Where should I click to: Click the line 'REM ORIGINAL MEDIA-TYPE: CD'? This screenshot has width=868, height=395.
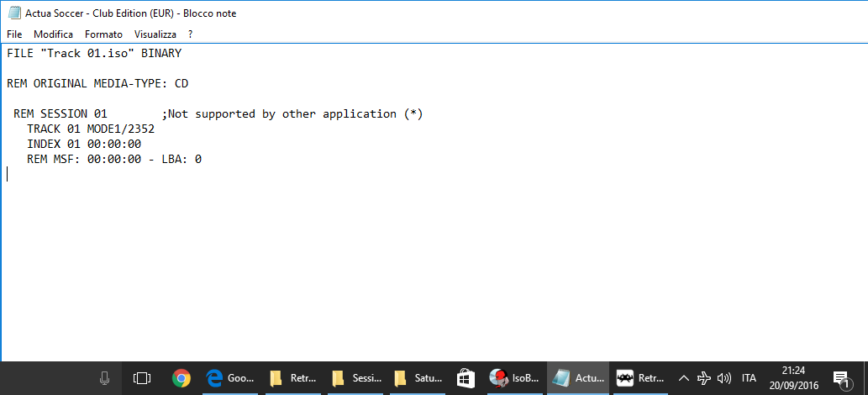tap(97, 84)
